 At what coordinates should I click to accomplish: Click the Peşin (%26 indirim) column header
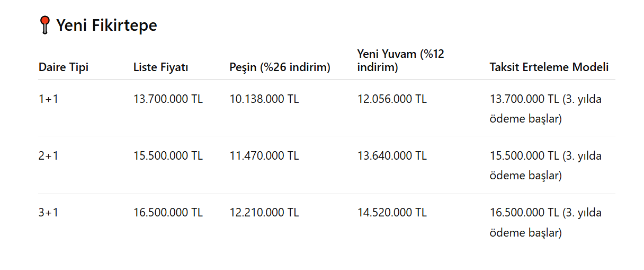(x=280, y=67)
